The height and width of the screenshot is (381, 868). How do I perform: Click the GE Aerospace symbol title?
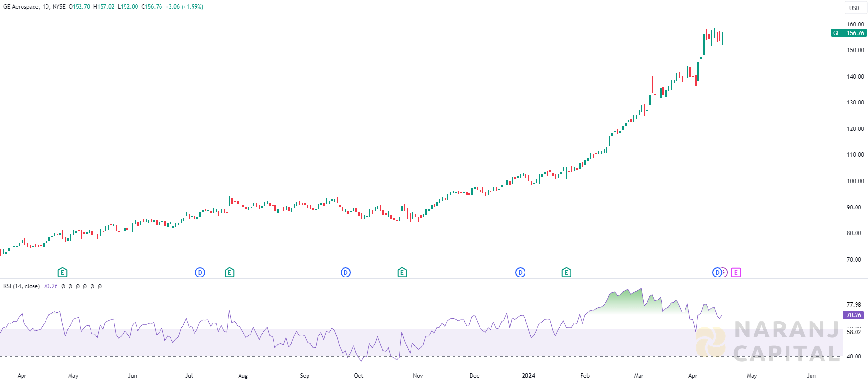click(21, 7)
